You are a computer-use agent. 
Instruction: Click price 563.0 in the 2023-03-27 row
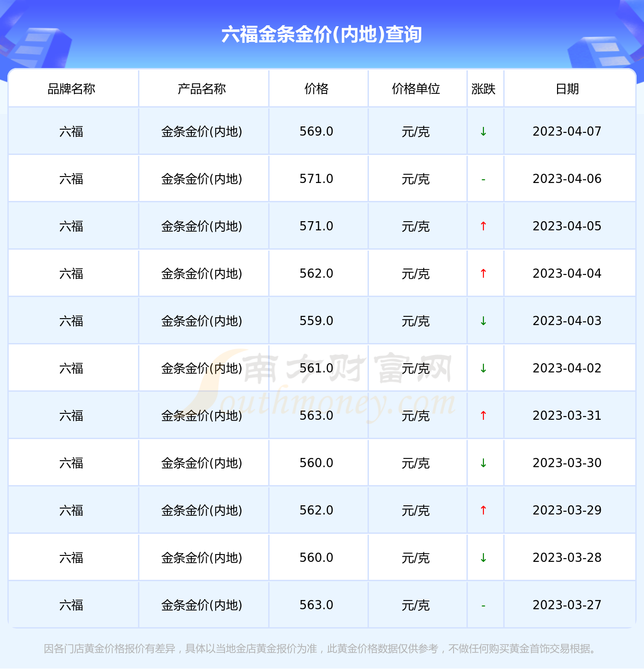tap(316, 605)
